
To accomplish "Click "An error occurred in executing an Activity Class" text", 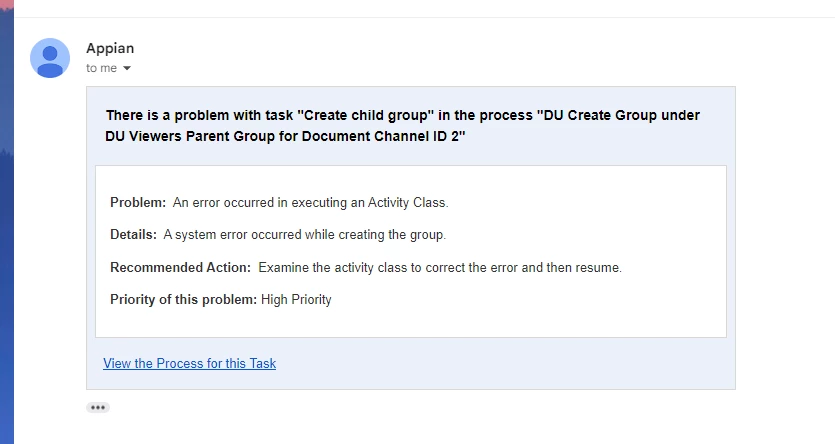I will [309, 202].
